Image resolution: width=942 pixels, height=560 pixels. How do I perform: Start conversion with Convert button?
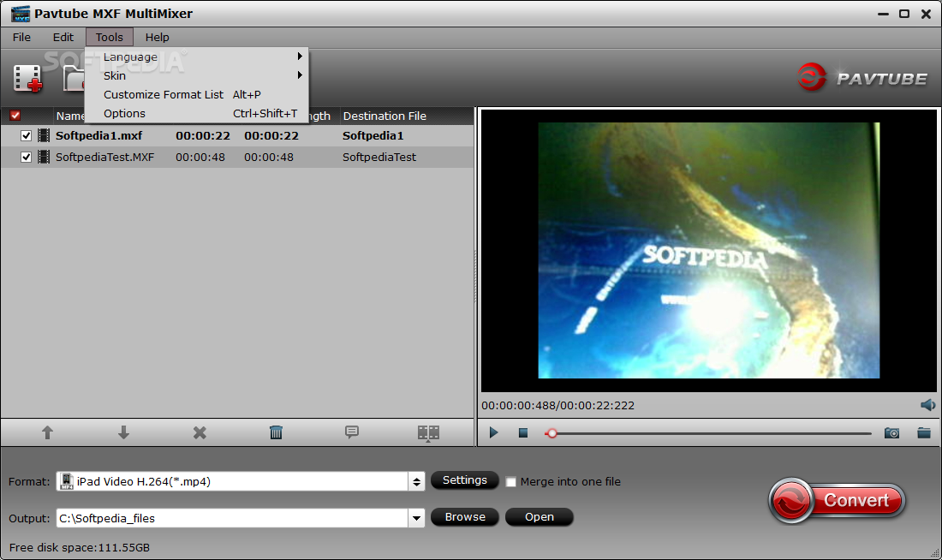837,500
